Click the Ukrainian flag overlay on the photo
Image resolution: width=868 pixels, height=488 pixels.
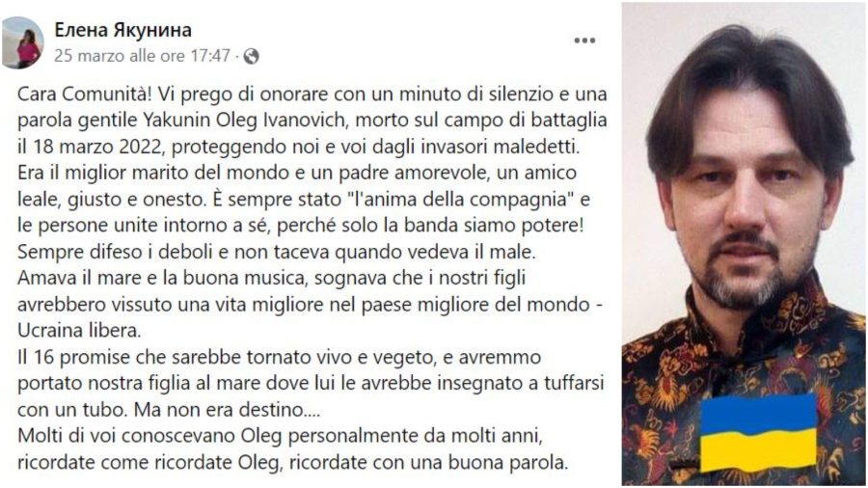click(x=758, y=432)
